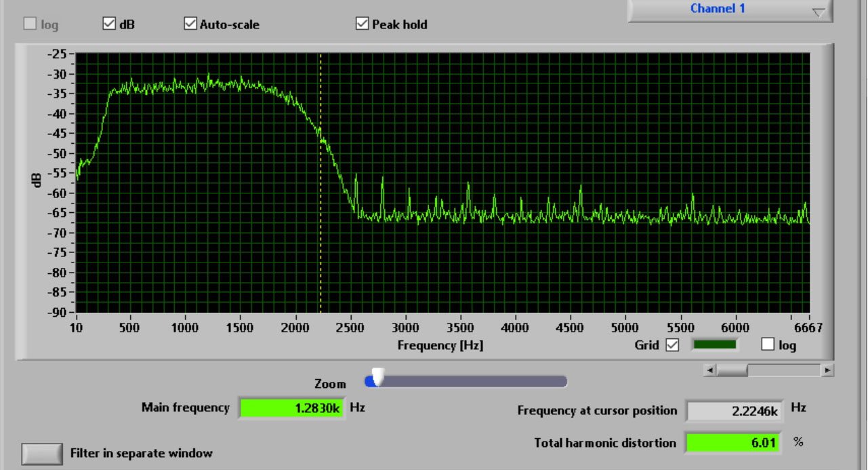Click the horizontal scrollbar right arrow
The height and width of the screenshot is (470, 868).
tap(827, 370)
